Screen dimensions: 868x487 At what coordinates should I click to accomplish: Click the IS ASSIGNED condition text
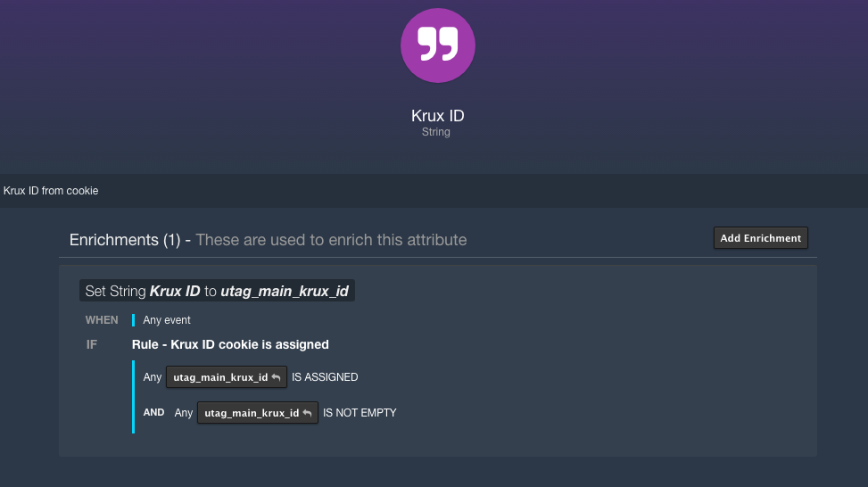click(325, 377)
